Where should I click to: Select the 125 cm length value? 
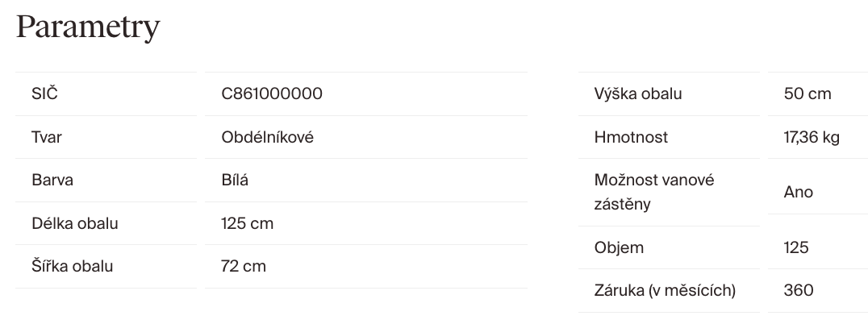247,223
